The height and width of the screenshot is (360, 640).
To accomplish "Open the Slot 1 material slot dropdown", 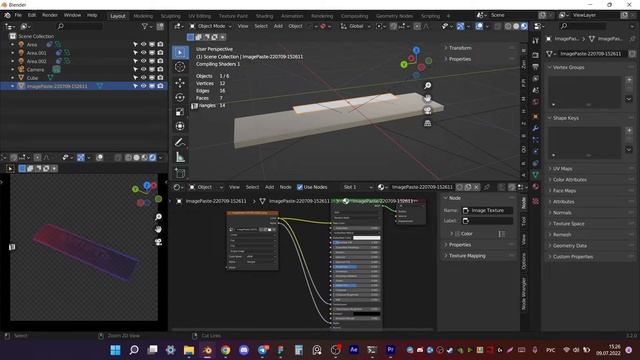I will click(x=358, y=187).
